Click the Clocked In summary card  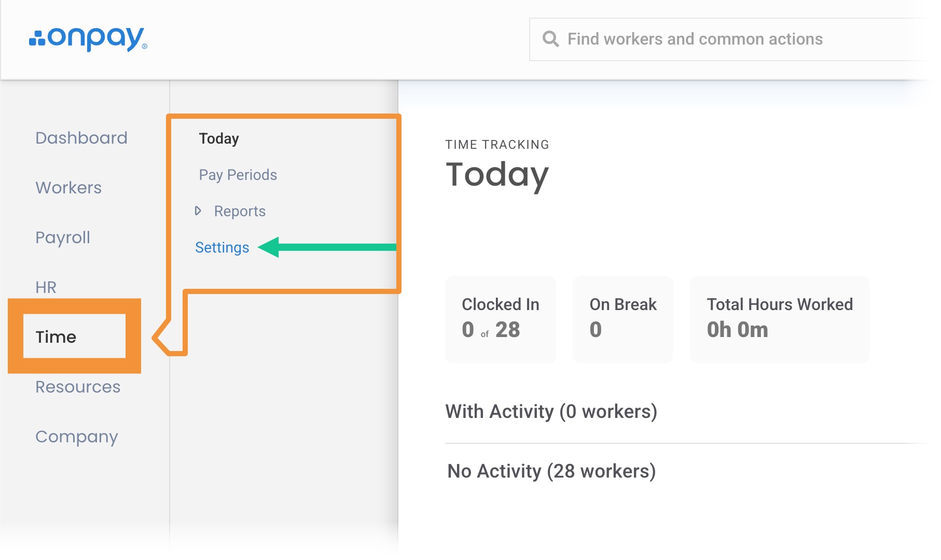[501, 319]
